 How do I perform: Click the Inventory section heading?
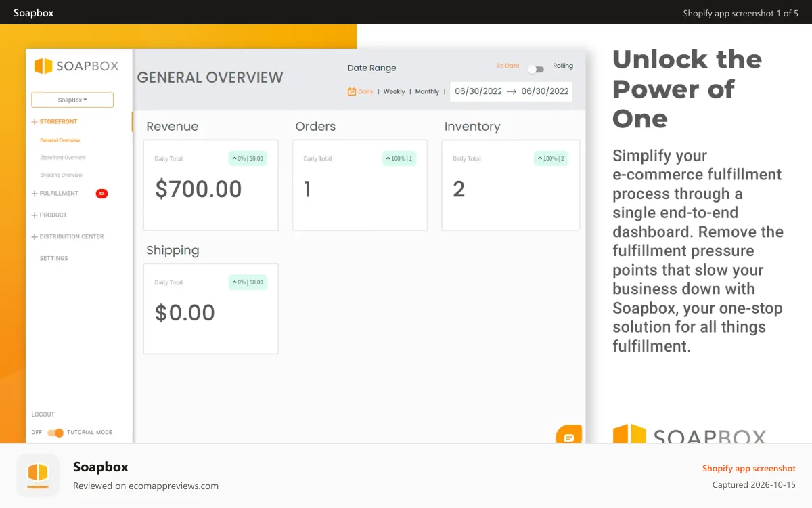[x=472, y=127]
